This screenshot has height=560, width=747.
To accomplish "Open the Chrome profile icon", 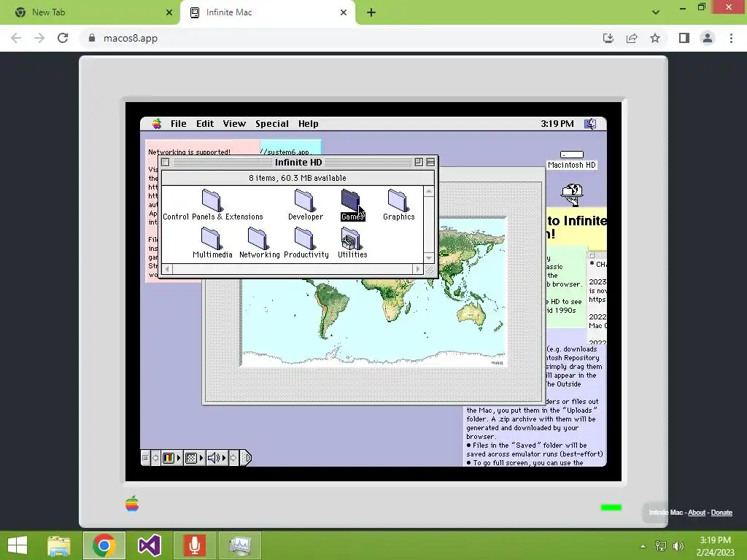I will click(x=708, y=38).
